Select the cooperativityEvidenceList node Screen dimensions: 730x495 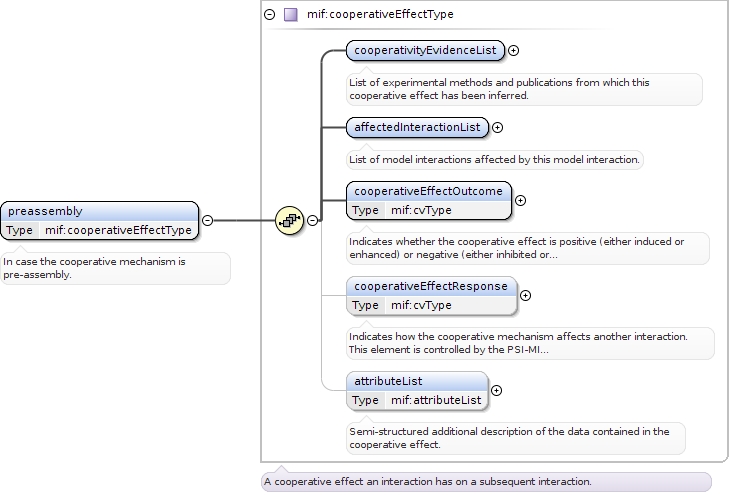(x=425, y=50)
